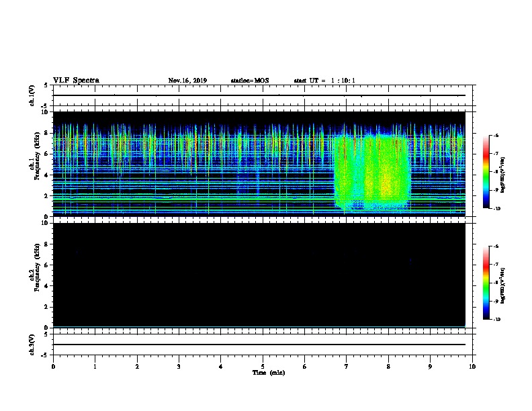This screenshot has width=532, height=411.
Task: Select the date text "Nov.16, 2019"
Action: pos(187,81)
